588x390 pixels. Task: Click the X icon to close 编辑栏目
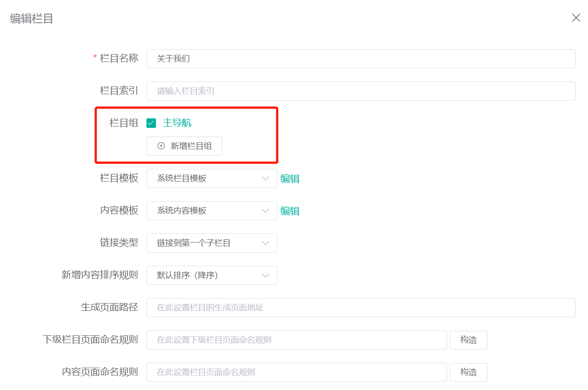point(576,18)
